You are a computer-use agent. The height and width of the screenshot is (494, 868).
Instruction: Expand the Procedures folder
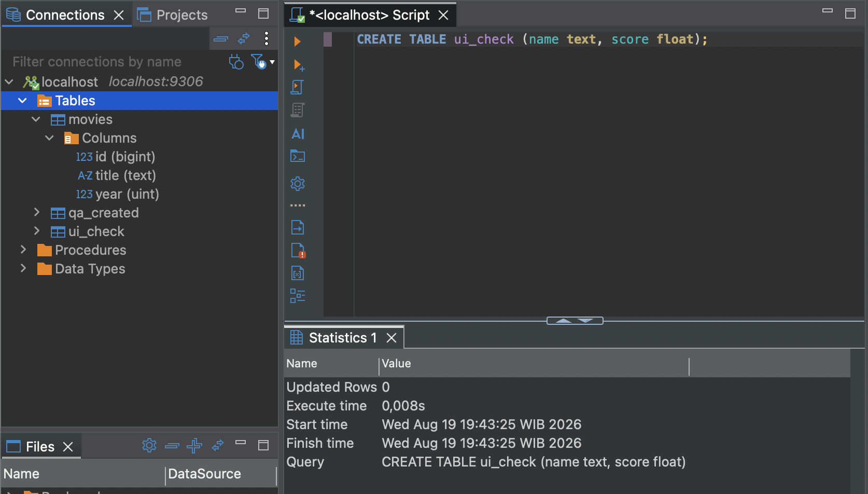click(x=23, y=250)
